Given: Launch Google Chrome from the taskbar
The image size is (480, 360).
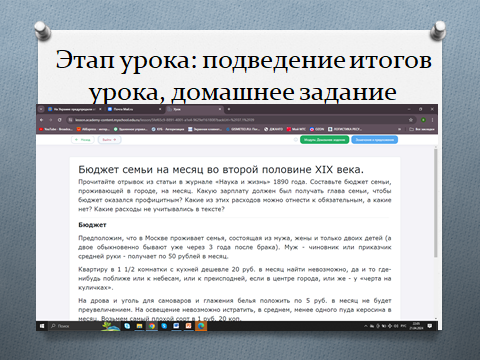Looking at the screenshot, I should click(x=152, y=326).
